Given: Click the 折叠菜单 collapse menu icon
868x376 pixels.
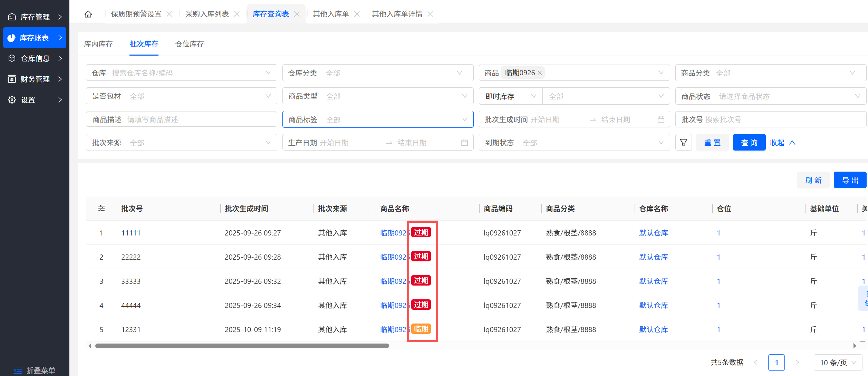Looking at the screenshot, I should 18,370.
